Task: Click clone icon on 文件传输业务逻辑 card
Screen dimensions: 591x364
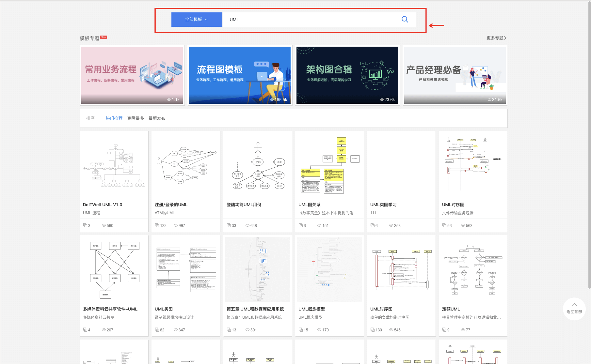Action: [x=444, y=225]
